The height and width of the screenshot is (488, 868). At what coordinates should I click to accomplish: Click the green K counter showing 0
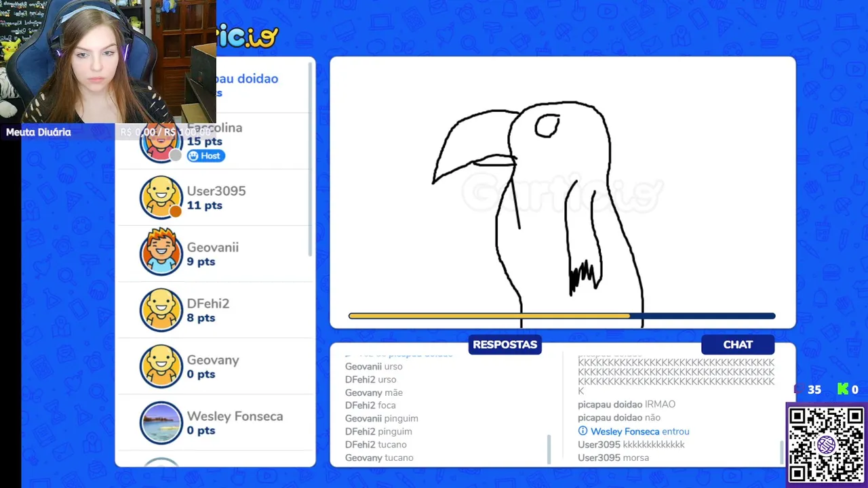pos(848,389)
